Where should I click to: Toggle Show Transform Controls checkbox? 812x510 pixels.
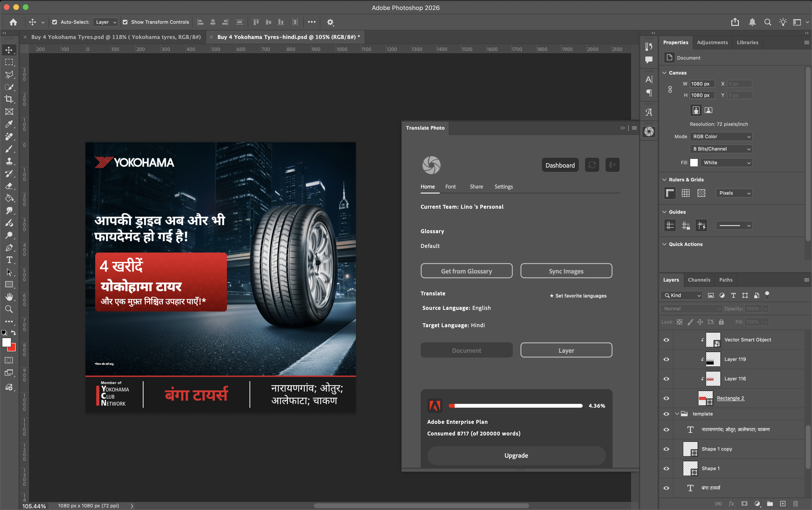click(125, 22)
